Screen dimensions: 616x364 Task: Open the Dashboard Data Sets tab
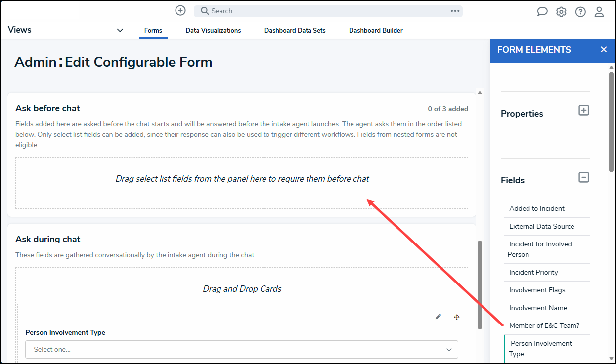[295, 30]
